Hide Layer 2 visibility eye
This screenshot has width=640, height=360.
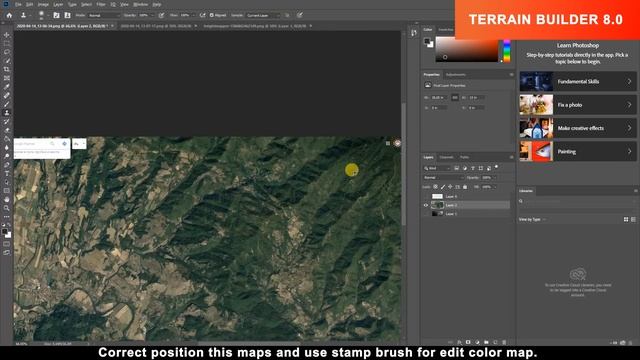click(425, 205)
